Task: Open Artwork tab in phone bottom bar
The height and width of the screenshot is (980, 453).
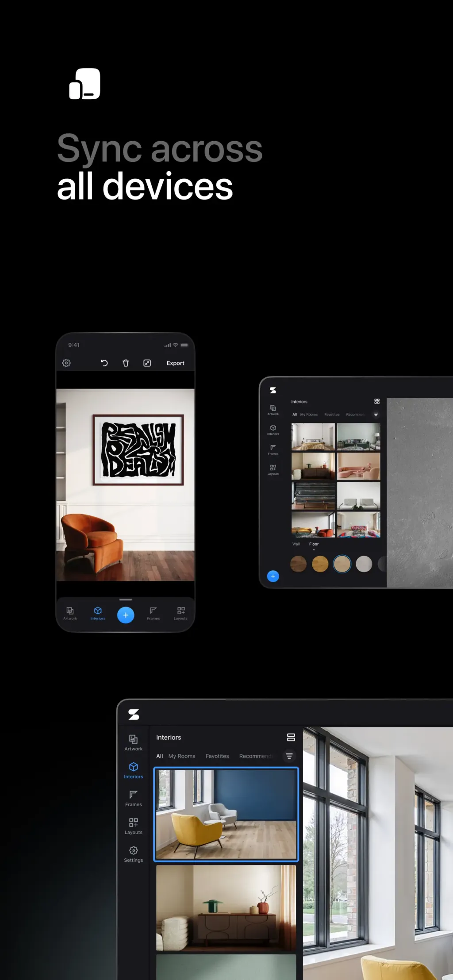Action: point(70,613)
